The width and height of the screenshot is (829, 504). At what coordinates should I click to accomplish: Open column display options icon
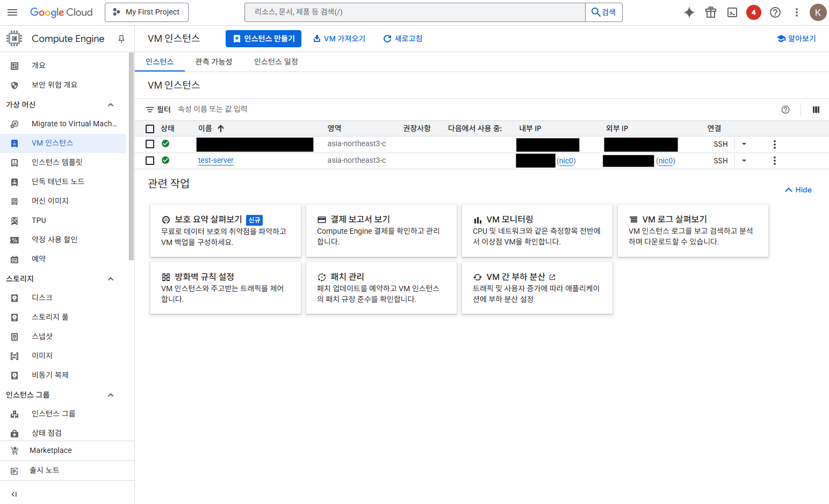(x=816, y=110)
